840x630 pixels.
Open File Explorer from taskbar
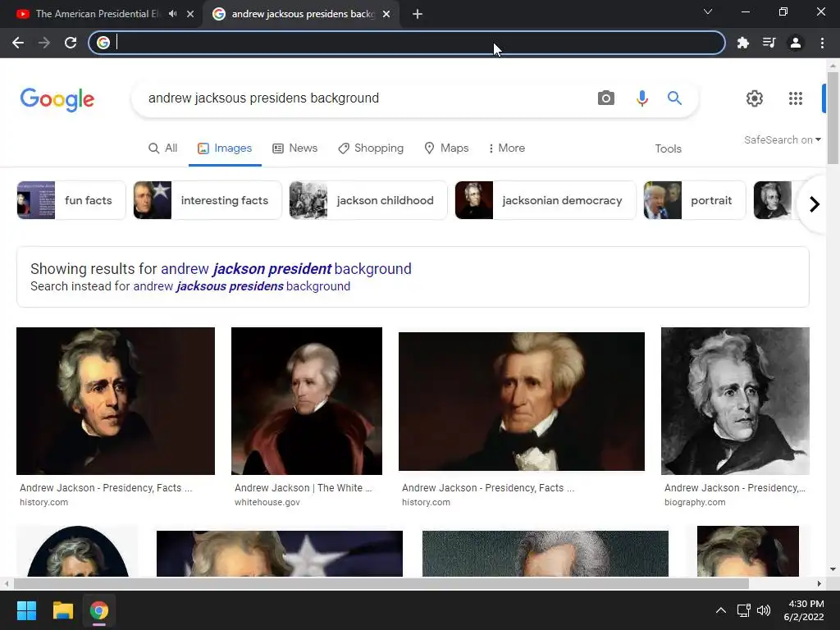point(62,610)
